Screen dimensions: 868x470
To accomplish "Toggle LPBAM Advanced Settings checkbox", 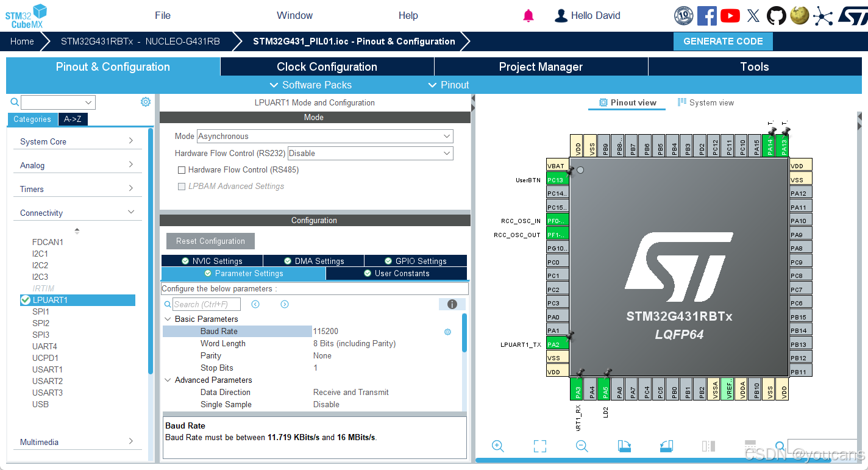I will [x=182, y=187].
